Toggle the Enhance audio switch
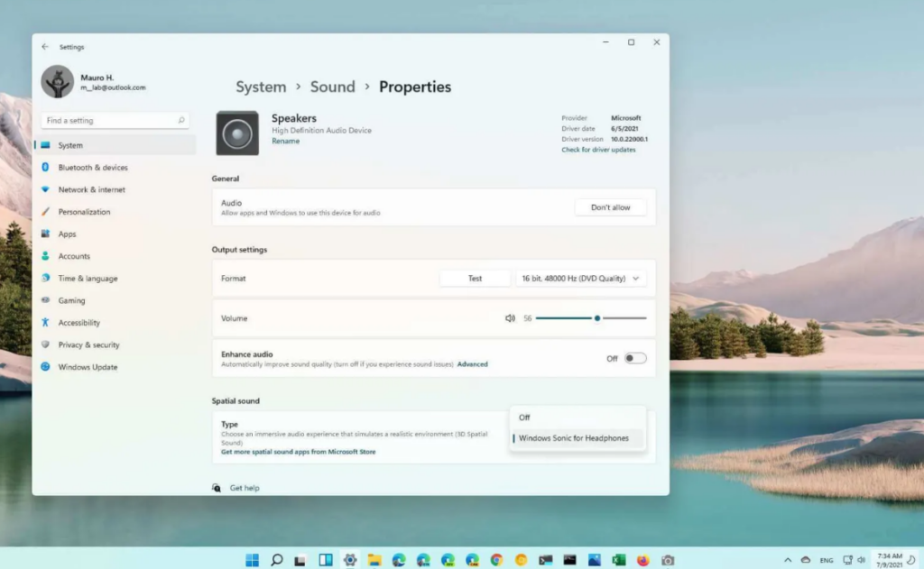Image resolution: width=924 pixels, height=569 pixels. [x=635, y=358]
